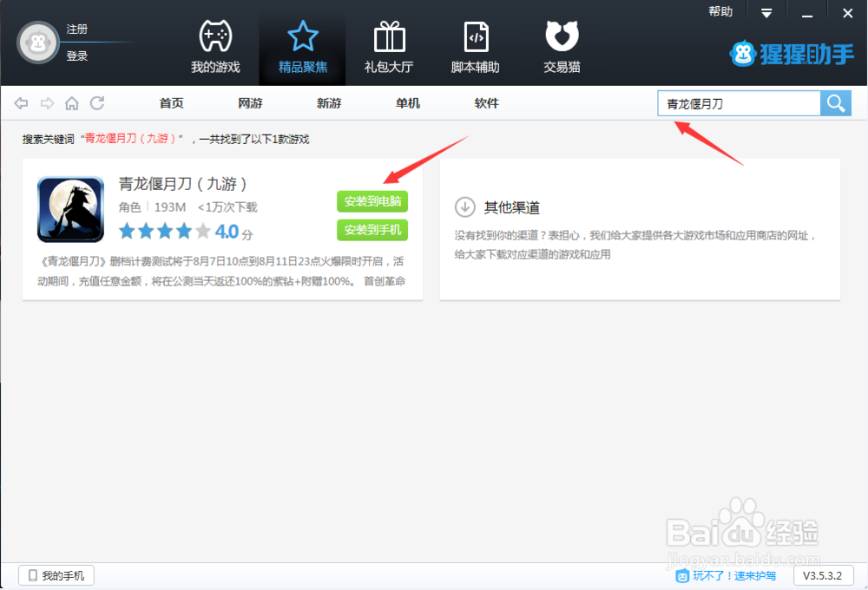Click the 青龙偃月刀 game thumbnail
868x590 pixels.
pos(71,209)
